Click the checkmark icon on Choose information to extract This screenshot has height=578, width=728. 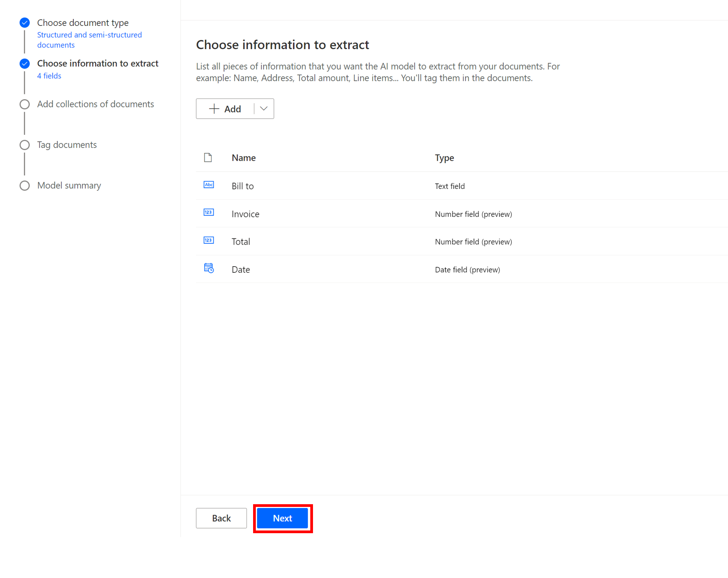24,63
